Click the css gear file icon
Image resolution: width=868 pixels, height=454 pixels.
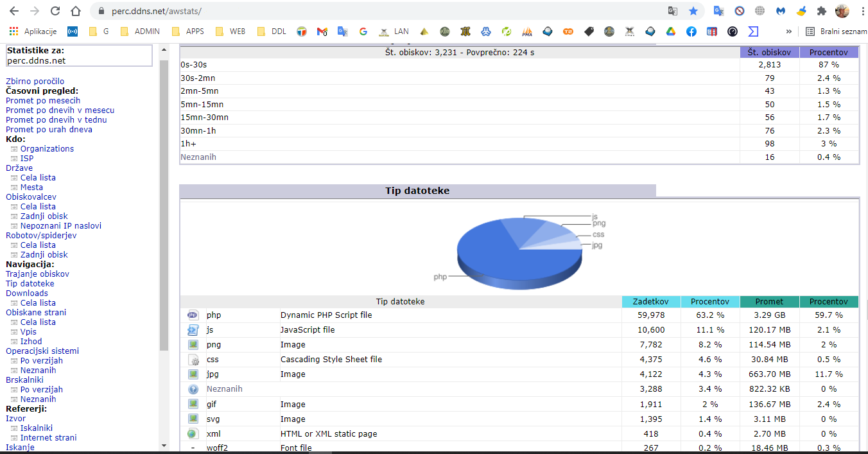point(193,360)
